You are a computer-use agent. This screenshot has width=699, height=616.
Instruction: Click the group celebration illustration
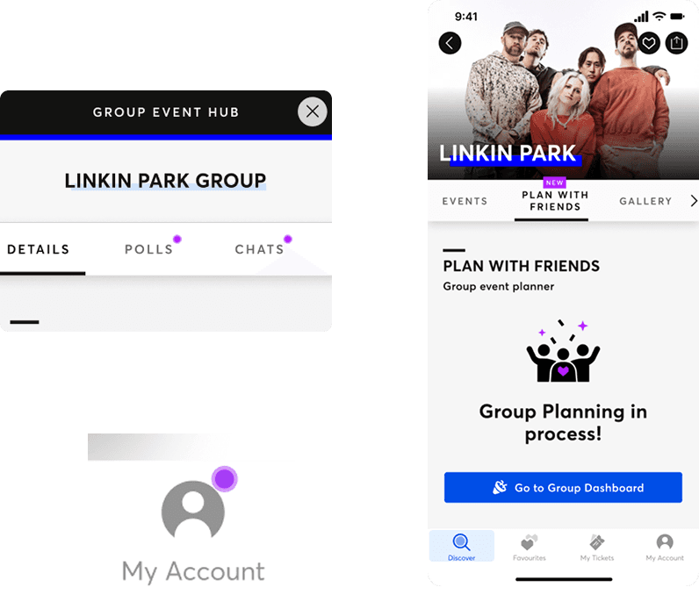[x=563, y=350]
